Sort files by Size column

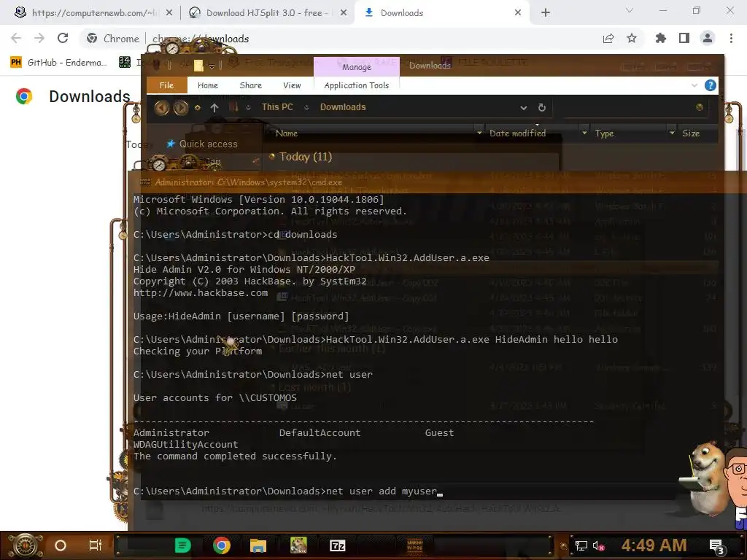[691, 133]
